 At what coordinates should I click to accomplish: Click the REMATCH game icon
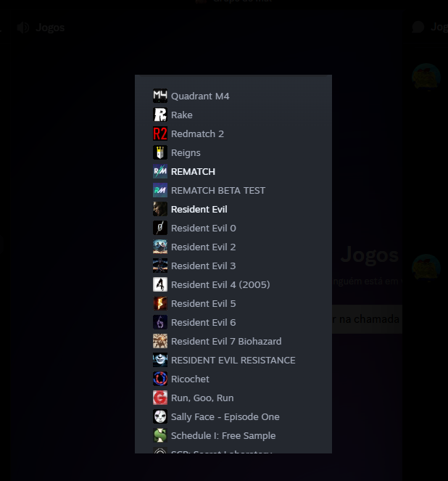click(x=160, y=171)
